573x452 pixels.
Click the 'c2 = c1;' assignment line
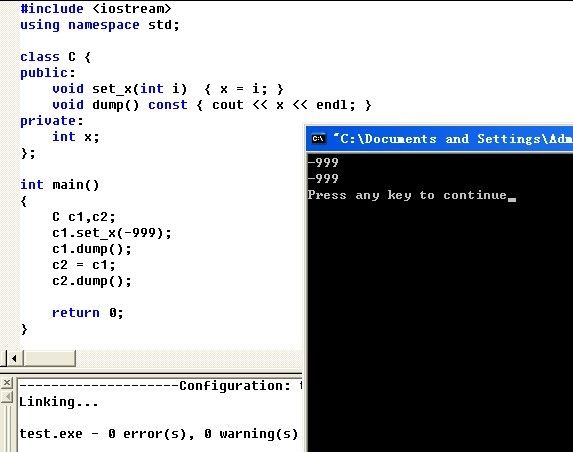coord(84,265)
